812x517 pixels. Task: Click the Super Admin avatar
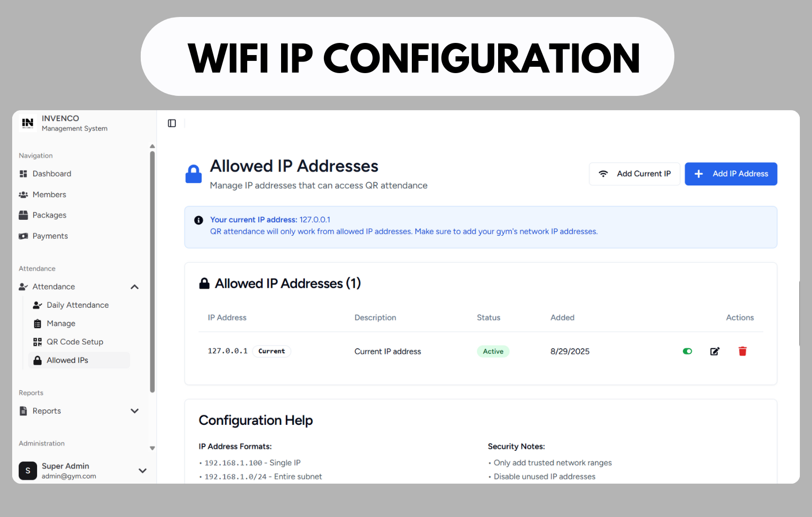[x=28, y=470]
